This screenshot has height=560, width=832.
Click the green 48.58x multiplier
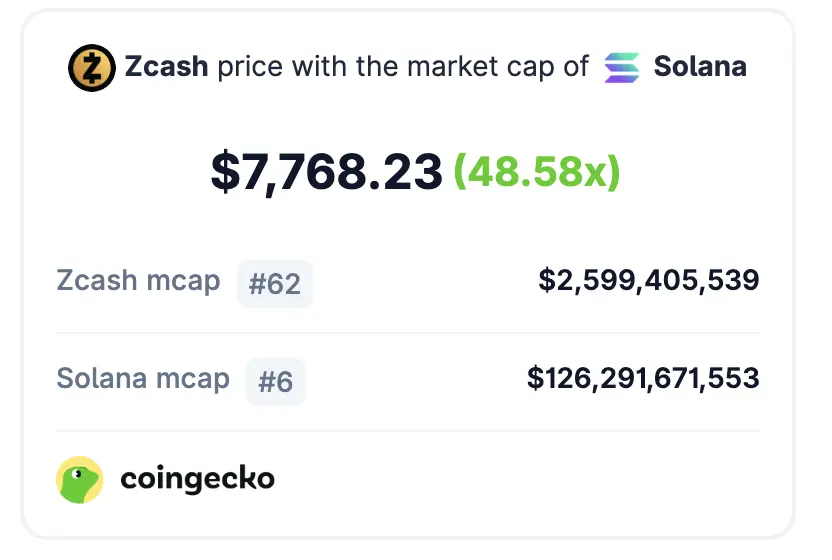pos(537,172)
